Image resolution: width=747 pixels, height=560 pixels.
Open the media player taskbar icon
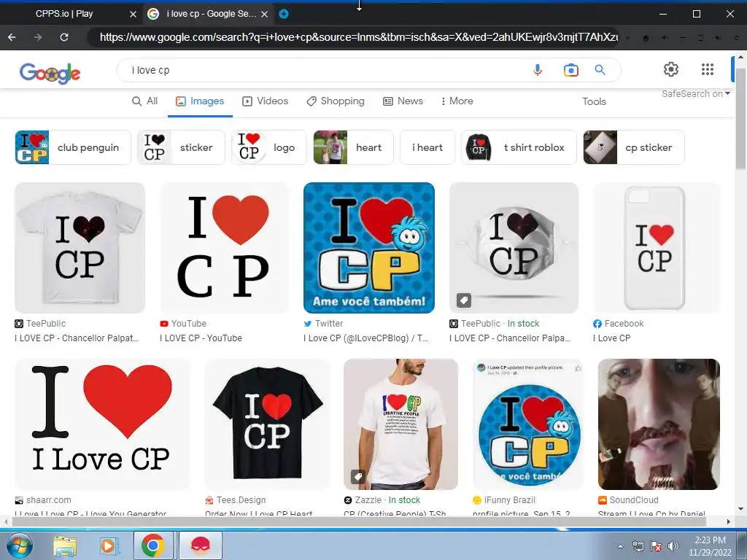[108, 546]
